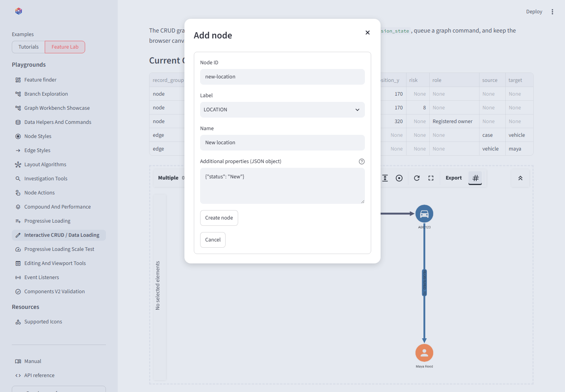Click the Cancel button

click(213, 240)
